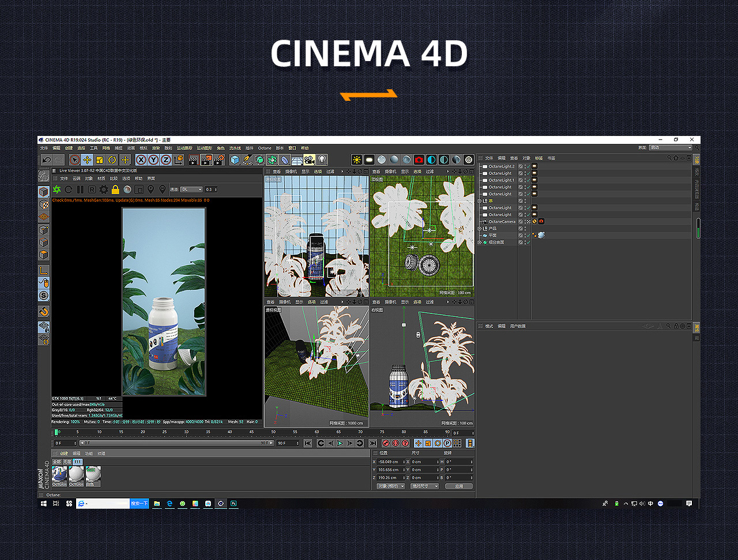
Task: Open the 帮助 menu in the main menu bar
Action: click(x=305, y=148)
